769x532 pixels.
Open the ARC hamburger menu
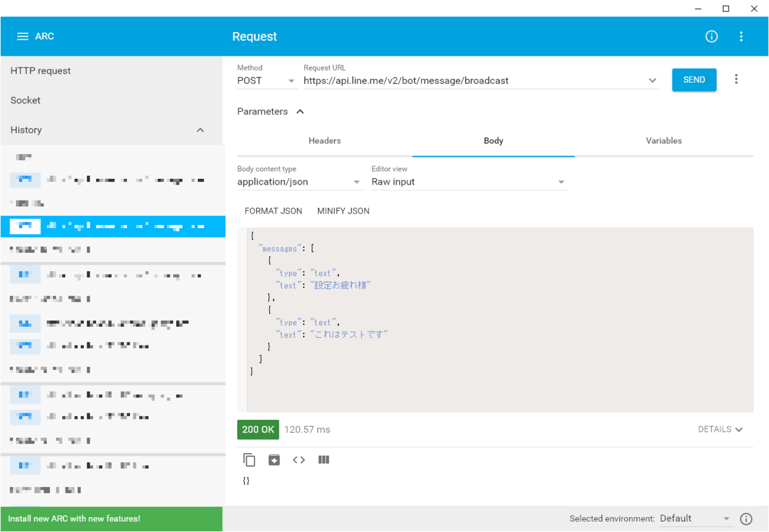(22, 37)
